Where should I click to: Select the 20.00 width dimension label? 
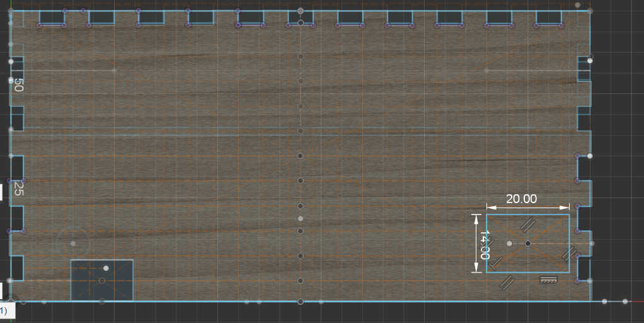coord(521,199)
